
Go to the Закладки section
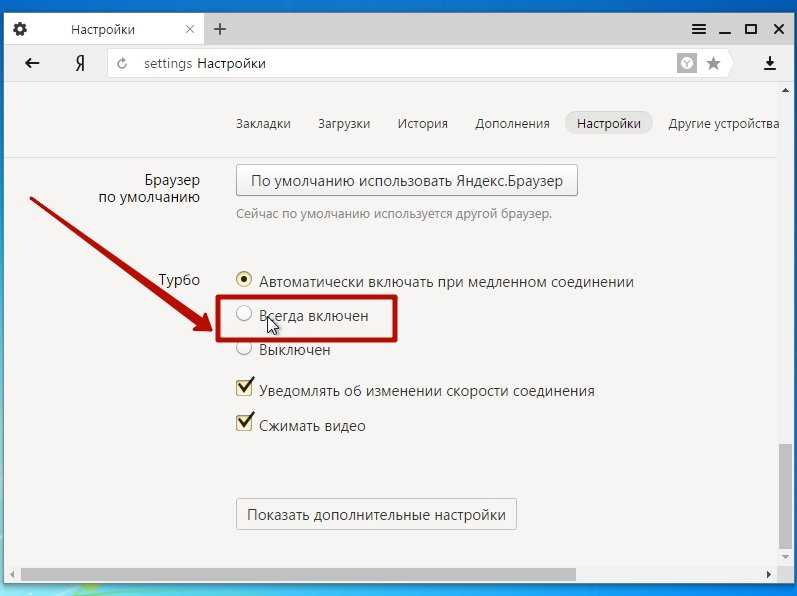coord(263,123)
